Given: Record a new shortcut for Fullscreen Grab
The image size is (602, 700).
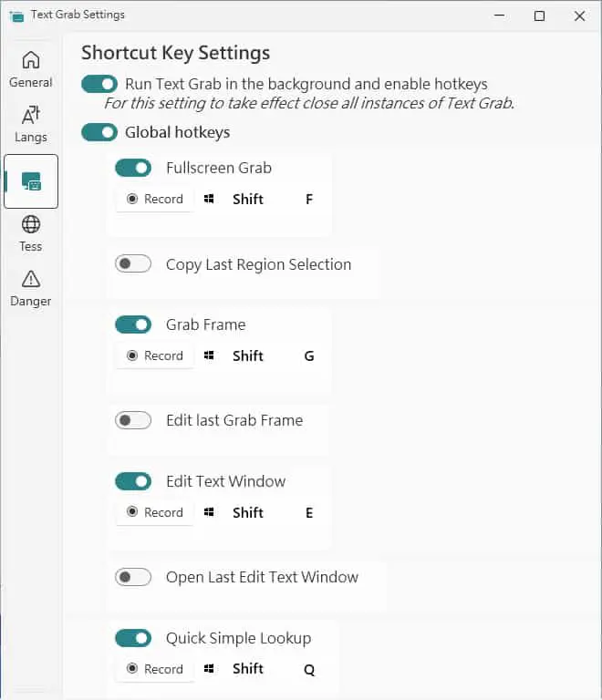Looking at the screenshot, I should 155,199.
